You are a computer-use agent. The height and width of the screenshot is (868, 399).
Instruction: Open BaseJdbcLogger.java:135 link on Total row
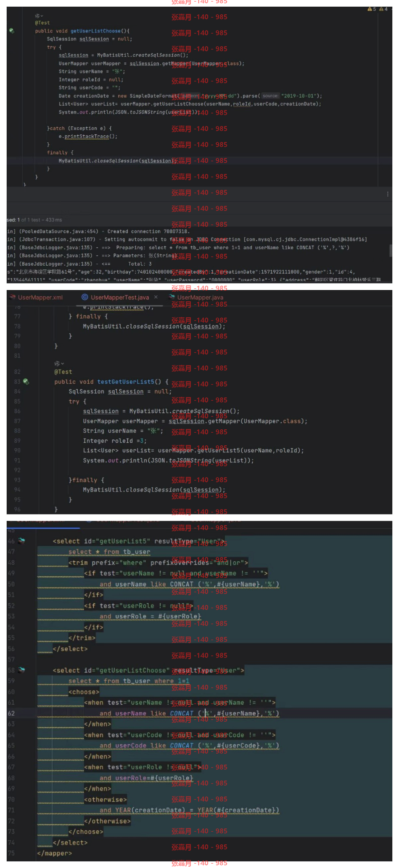(56, 264)
